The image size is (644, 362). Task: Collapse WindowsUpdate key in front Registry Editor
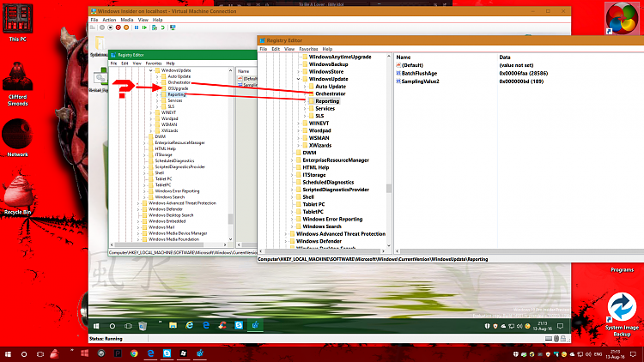coord(299,79)
